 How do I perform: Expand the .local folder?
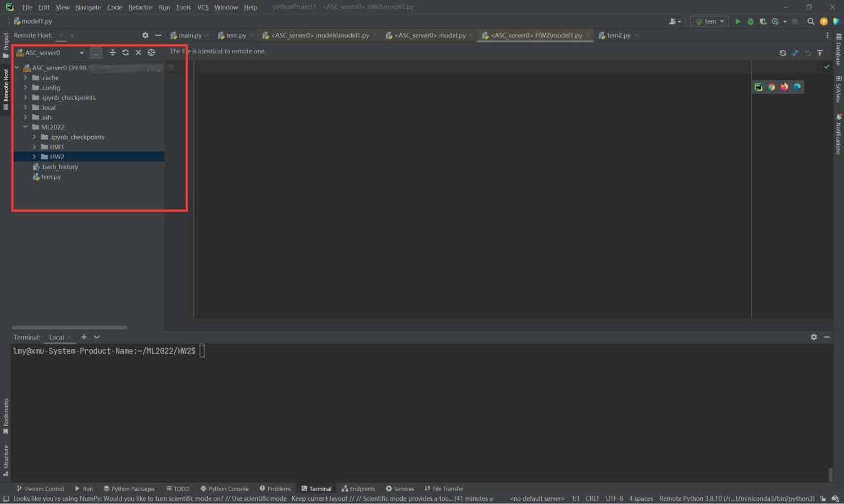[x=25, y=108]
